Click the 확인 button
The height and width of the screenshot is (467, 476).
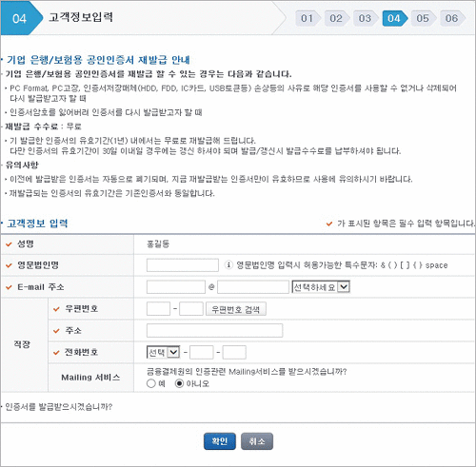(220, 441)
